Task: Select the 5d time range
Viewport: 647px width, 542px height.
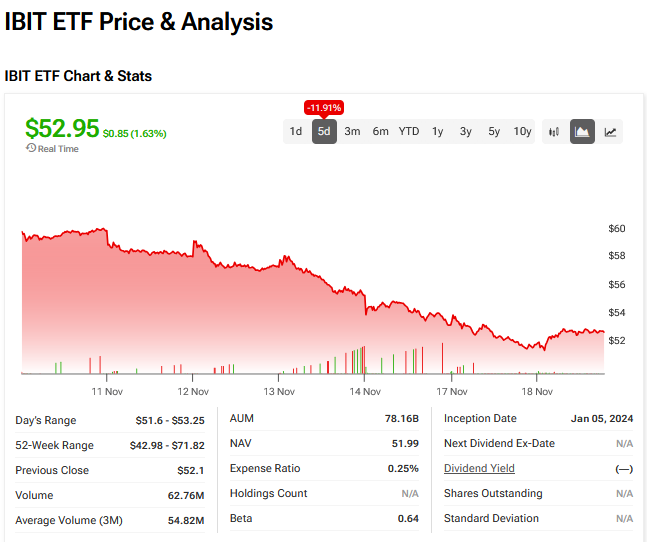Action: pos(324,131)
